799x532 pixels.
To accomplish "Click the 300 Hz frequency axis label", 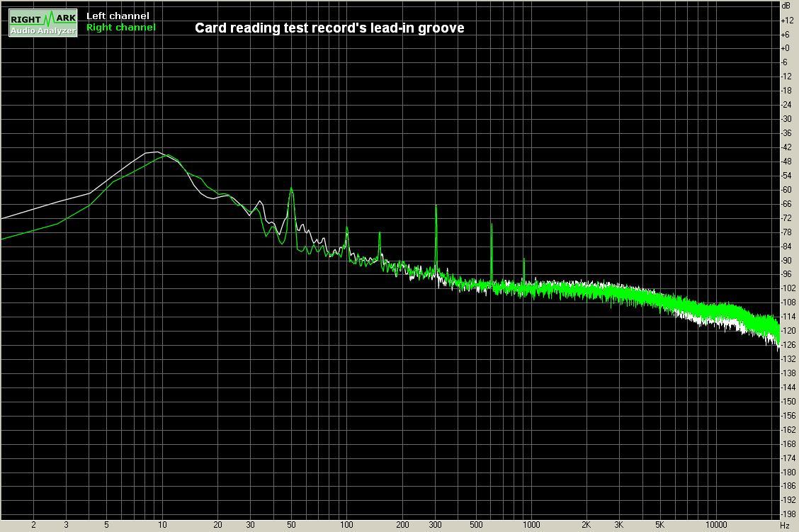I will 435,525.
